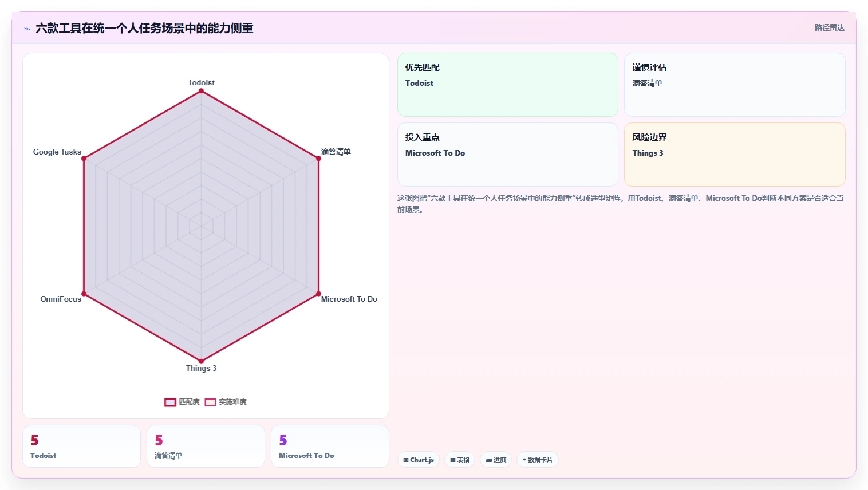Image resolution: width=868 pixels, height=490 pixels.
Task: Click the 路径雷达 label in the header
Action: pos(829,27)
